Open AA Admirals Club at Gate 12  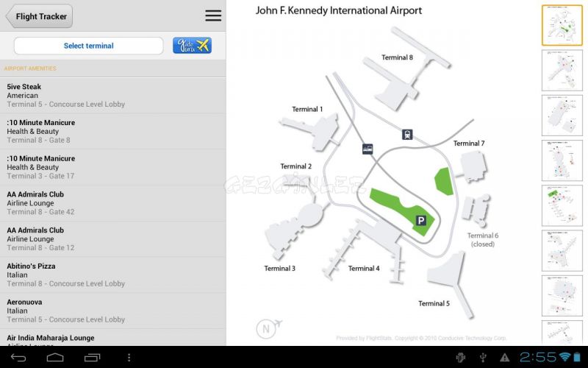point(113,238)
